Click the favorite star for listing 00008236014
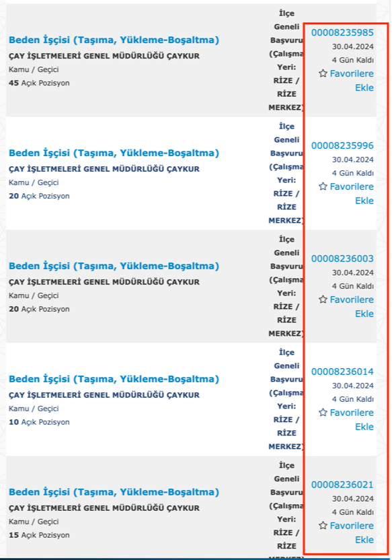The width and height of the screenshot is (392, 560). click(x=323, y=413)
